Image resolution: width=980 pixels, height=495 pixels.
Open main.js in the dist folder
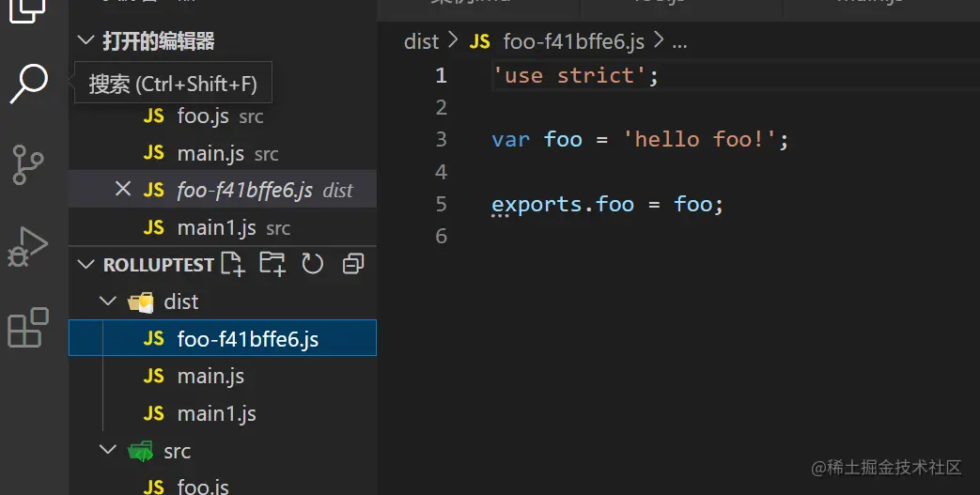[210, 376]
